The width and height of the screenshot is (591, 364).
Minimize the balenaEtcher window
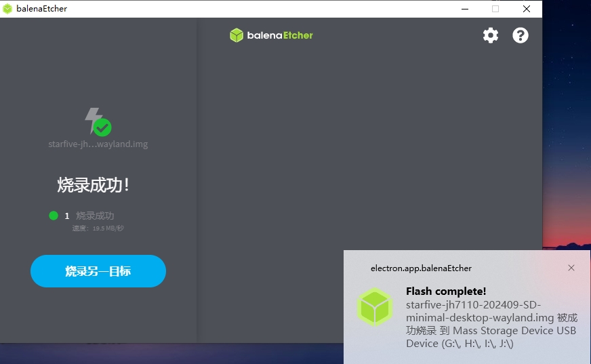tap(465, 9)
